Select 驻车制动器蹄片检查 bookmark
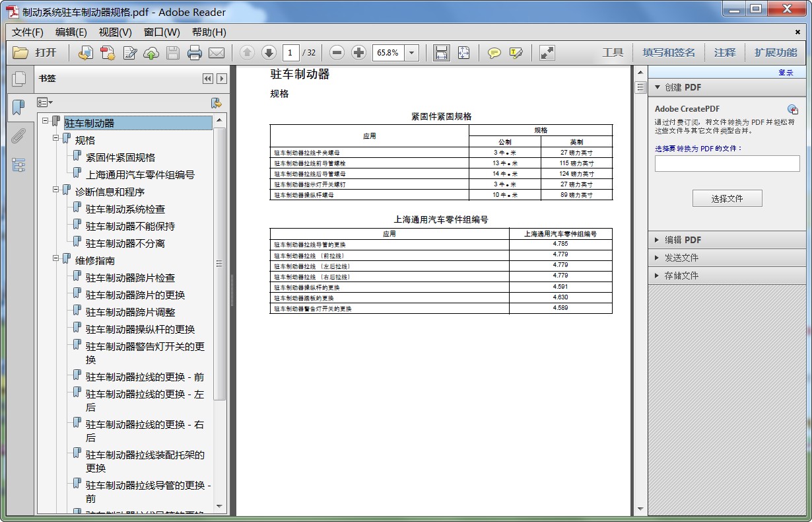 click(x=130, y=278)
